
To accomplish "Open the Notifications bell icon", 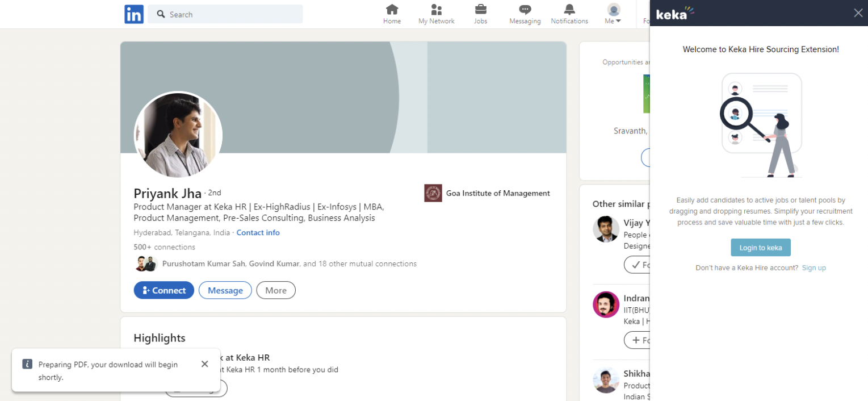I will click(569, 10).
